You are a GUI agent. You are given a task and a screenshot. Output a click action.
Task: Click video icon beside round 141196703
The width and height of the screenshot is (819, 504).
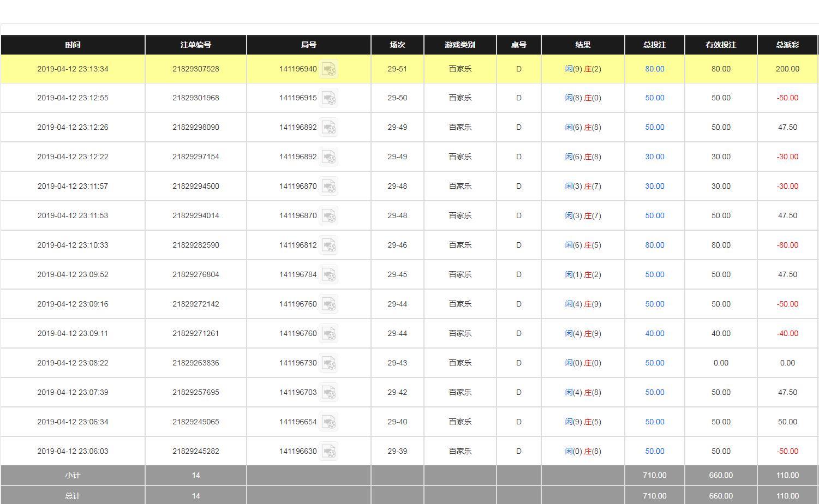328,393
